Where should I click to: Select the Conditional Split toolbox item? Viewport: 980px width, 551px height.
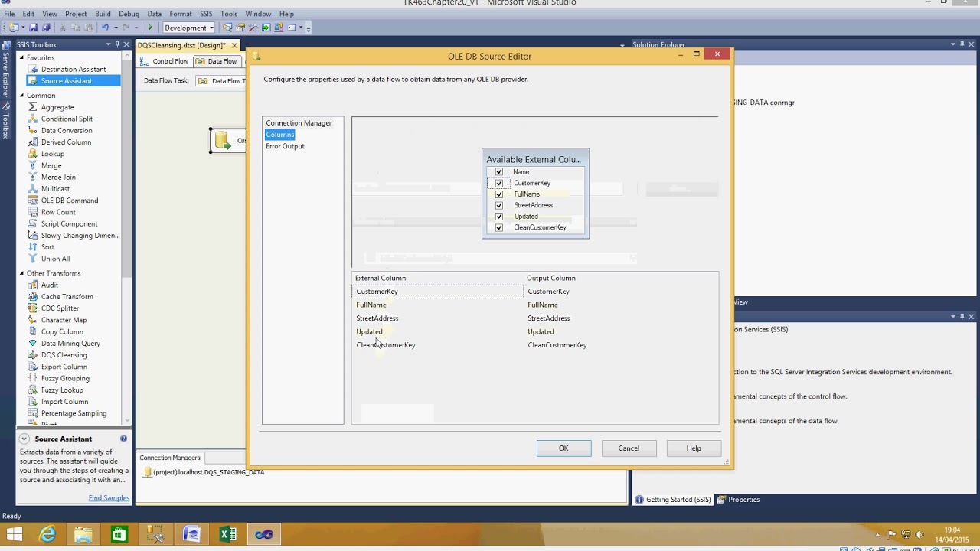click(x=67, y=119)
